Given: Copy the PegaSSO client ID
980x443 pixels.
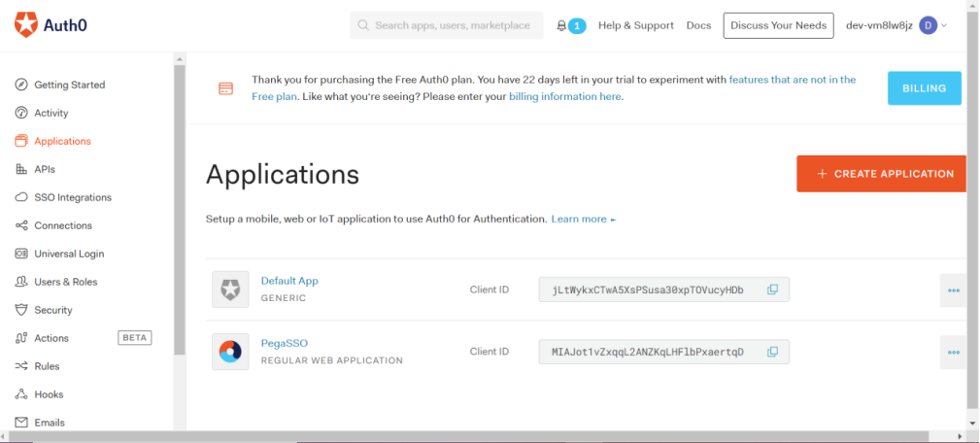Looking at the screenshot, I should click(772, 352).
